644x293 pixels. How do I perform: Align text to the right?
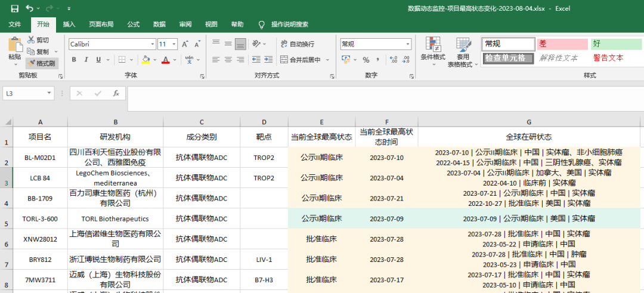(x=240, y=60)
